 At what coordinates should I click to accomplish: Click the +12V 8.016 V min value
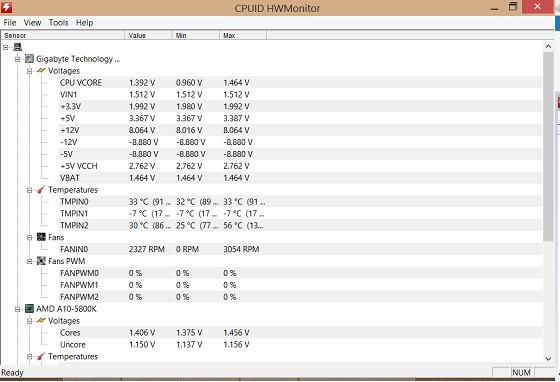(x=189, y=130)
